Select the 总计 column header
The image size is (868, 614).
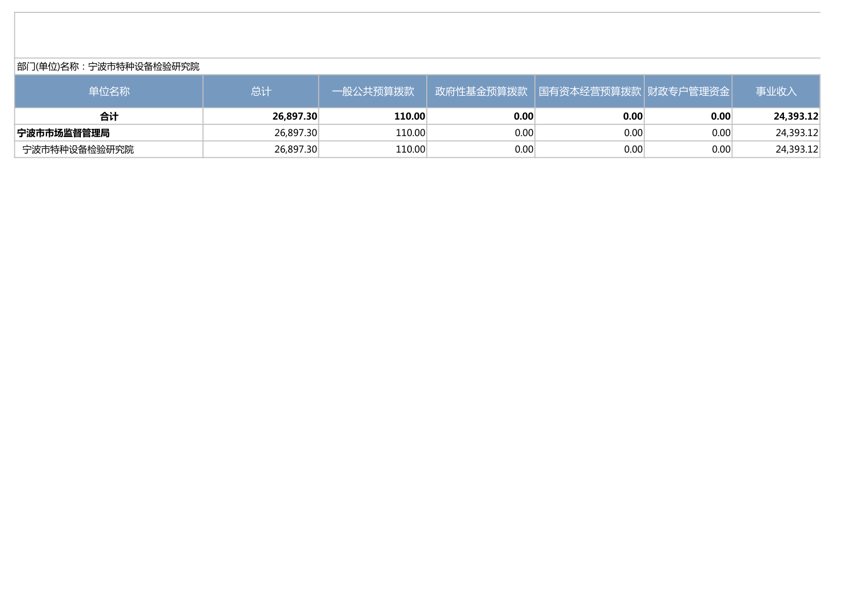click(261, 91)
